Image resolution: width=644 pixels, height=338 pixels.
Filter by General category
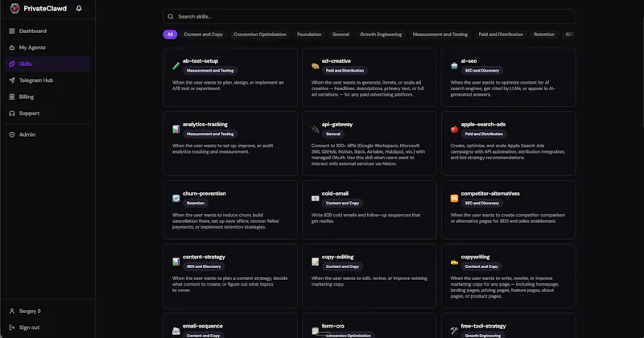coord(341,35)
